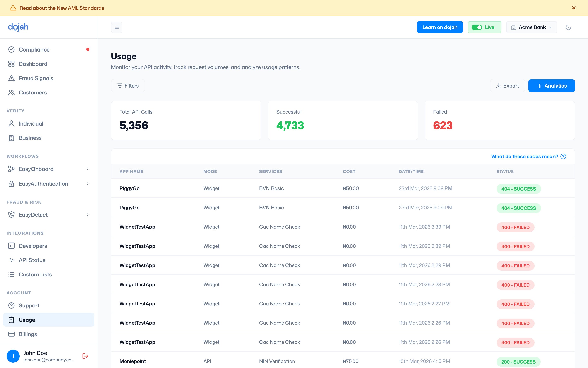Click the COST column header
This screenshot has width=588, height=368.
349,172
